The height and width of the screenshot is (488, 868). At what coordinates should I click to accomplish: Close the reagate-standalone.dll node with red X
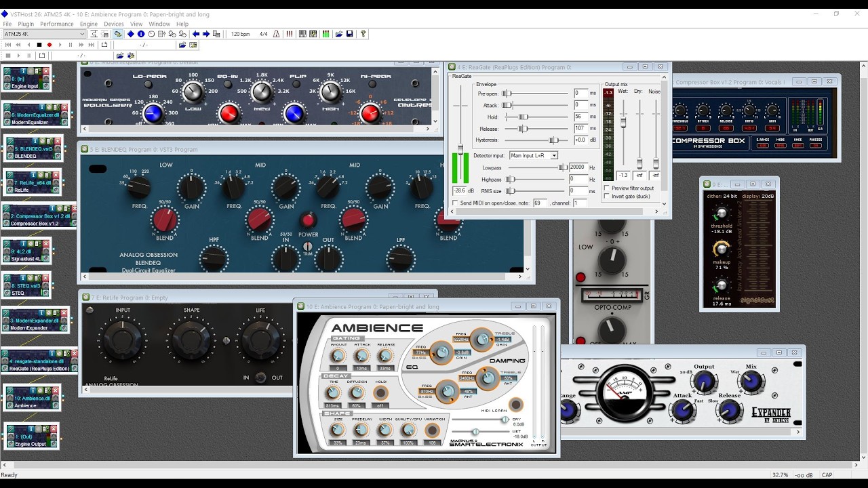[73, 353]
